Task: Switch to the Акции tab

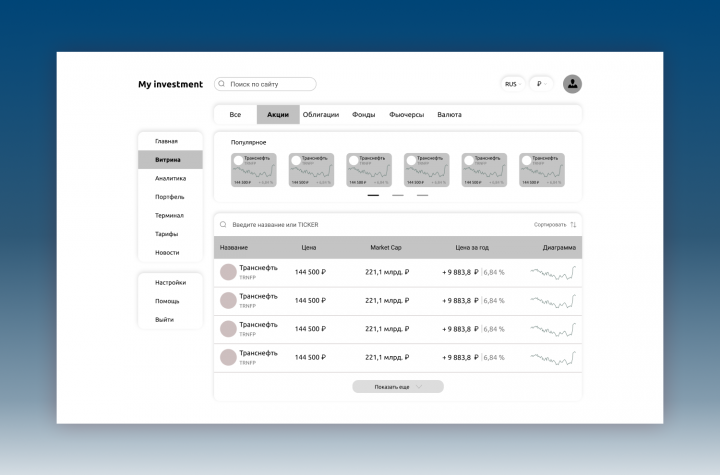Action: [x=278, y=114]
